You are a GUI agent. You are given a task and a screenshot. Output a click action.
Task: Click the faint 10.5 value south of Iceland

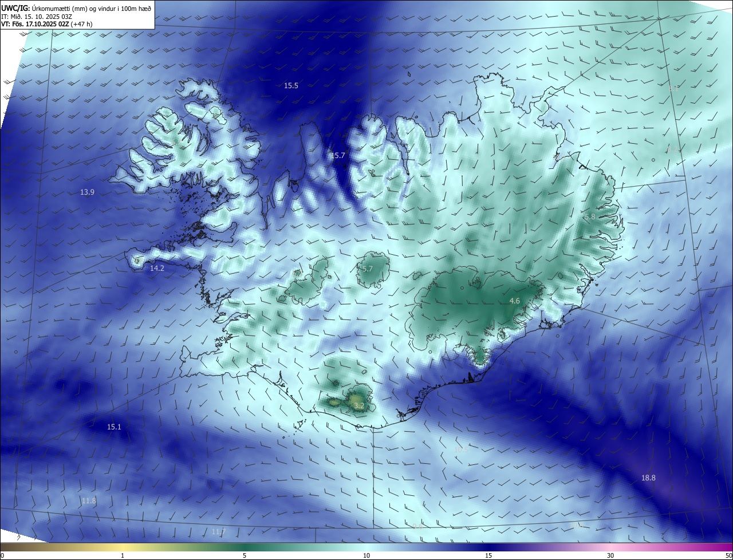pos(460,449)
